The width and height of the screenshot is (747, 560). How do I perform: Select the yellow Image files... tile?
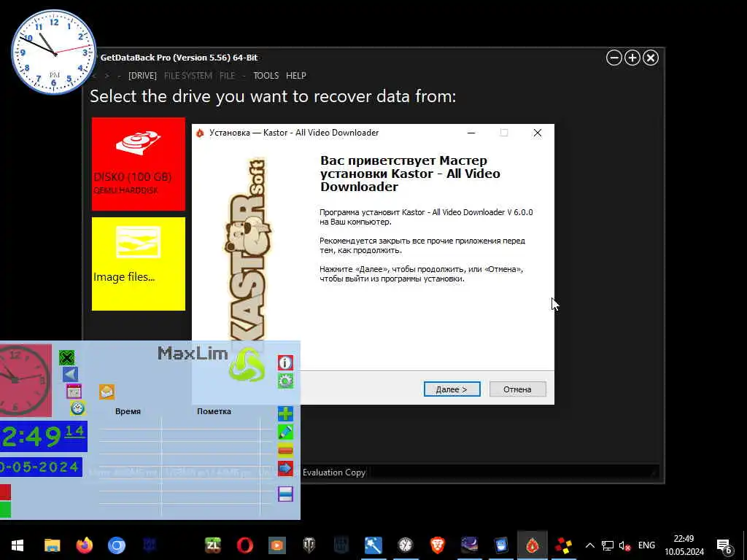click(138, 264)
